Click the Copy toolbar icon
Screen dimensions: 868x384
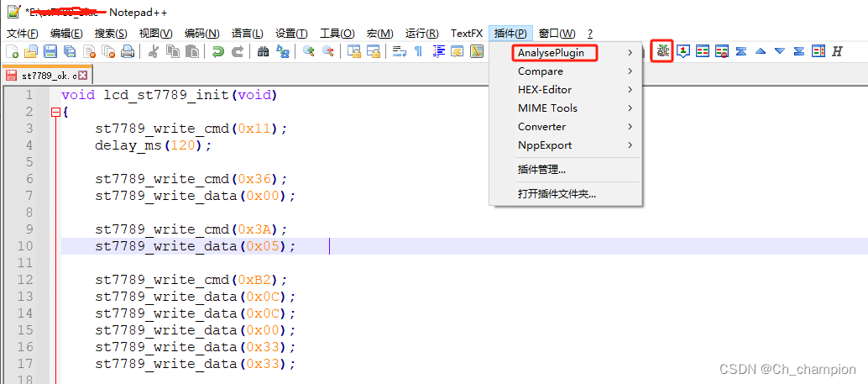pyautogui.click(x=173, y=52)
